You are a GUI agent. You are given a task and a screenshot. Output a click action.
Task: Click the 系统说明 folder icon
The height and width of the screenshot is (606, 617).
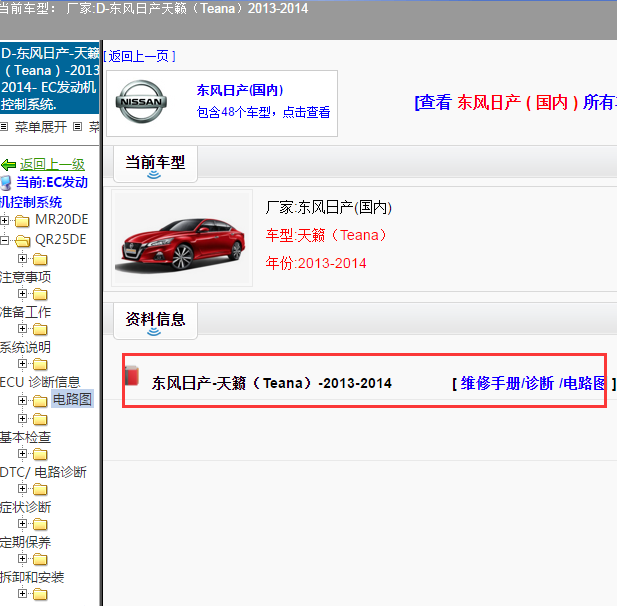(40, 329)
